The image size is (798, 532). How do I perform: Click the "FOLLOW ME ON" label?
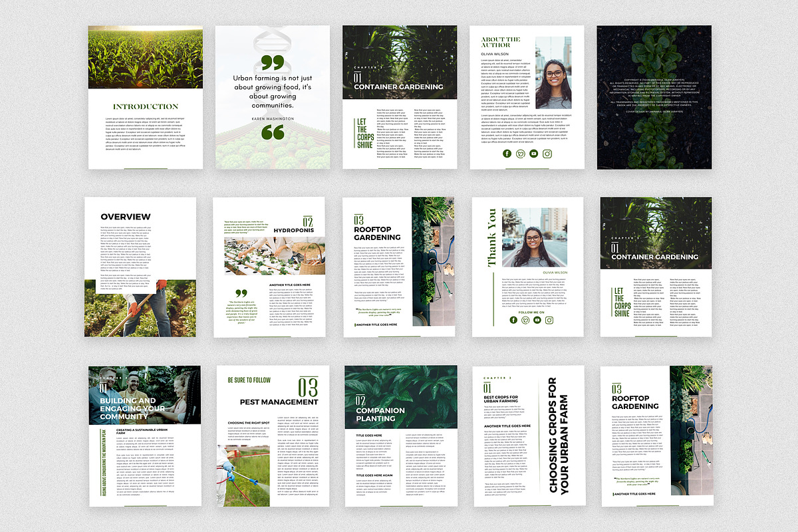pyautogui.click(x=531, y=312)
